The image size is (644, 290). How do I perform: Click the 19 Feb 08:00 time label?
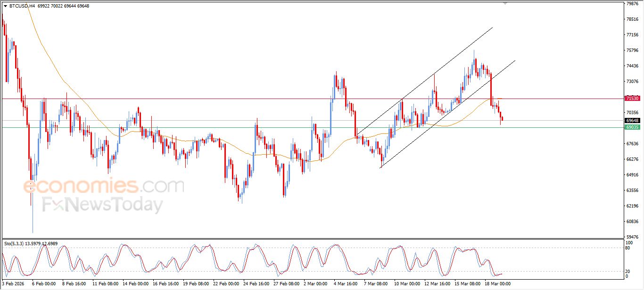click(196, 284)
